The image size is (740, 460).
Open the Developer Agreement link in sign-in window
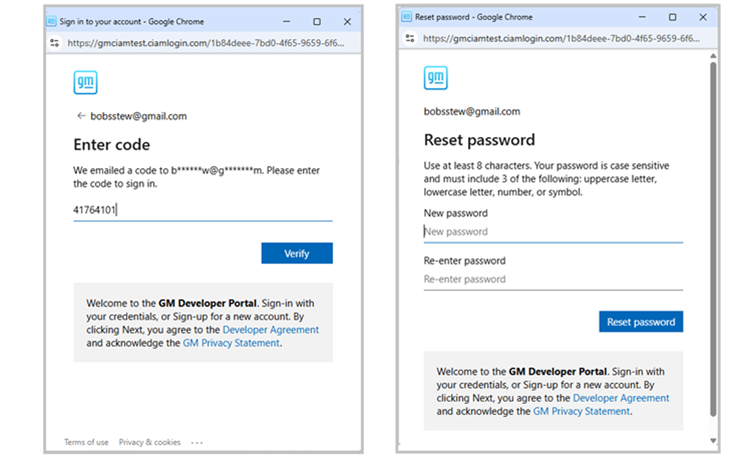tap(270, 330)
